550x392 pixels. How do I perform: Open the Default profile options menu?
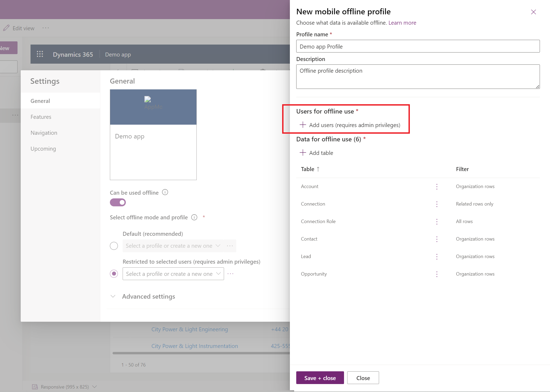[230, 246]
